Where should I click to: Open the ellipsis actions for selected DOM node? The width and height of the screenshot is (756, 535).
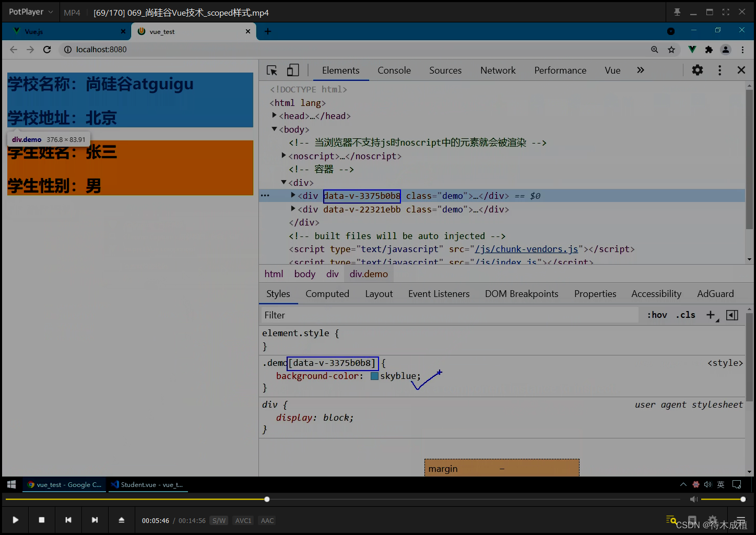(265, 196)
